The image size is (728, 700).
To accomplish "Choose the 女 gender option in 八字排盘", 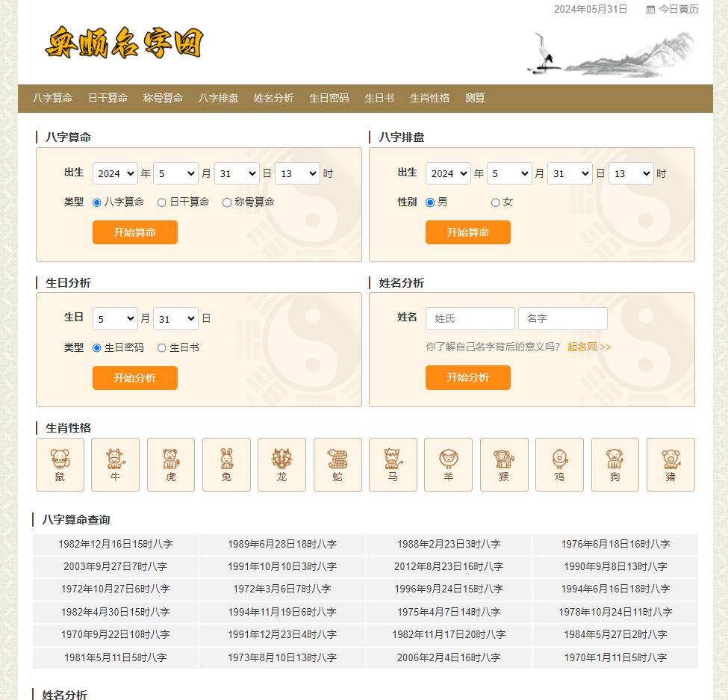I will coord(494,202).
